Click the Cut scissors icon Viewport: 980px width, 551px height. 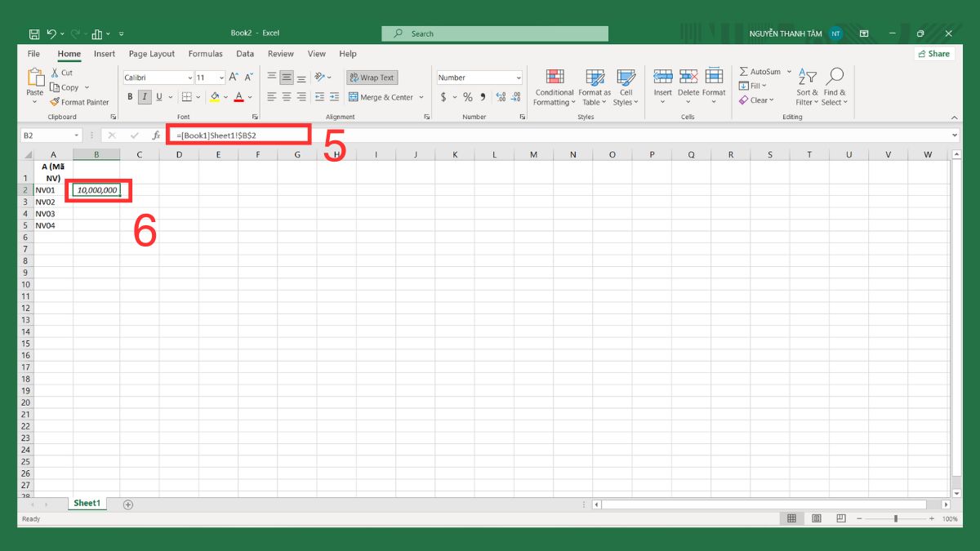(56, 73)
